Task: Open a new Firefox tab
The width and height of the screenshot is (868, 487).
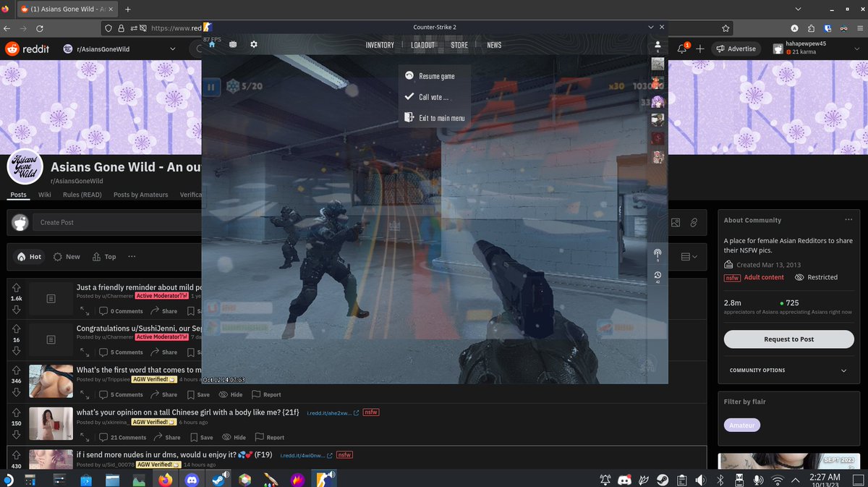Action: [128, 9]
